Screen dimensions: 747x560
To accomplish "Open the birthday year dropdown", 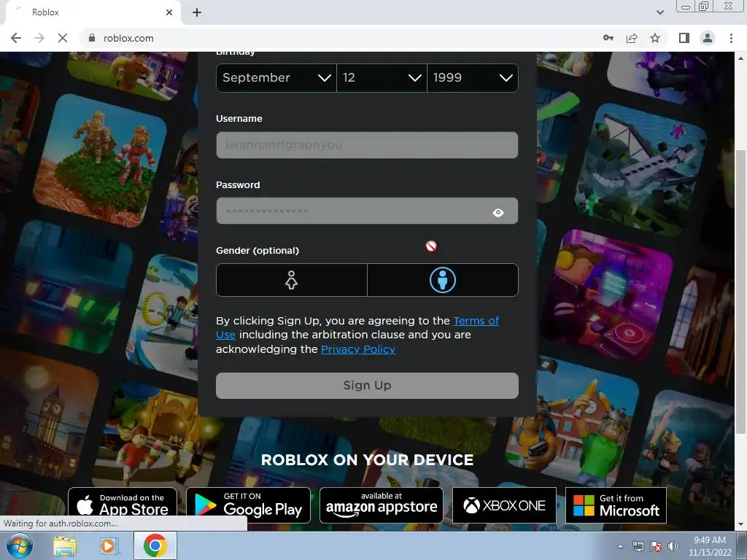I will point(473,77).
